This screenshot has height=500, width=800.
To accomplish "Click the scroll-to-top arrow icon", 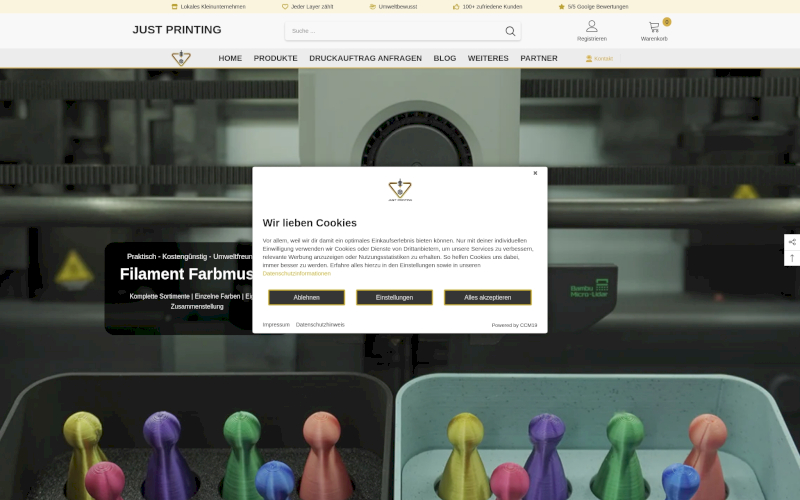I will [791, 258].
